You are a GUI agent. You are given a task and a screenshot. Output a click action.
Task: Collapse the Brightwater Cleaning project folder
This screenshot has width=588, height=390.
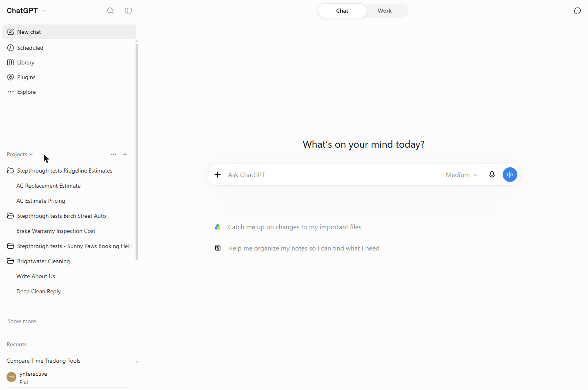(x=11, y=261)
